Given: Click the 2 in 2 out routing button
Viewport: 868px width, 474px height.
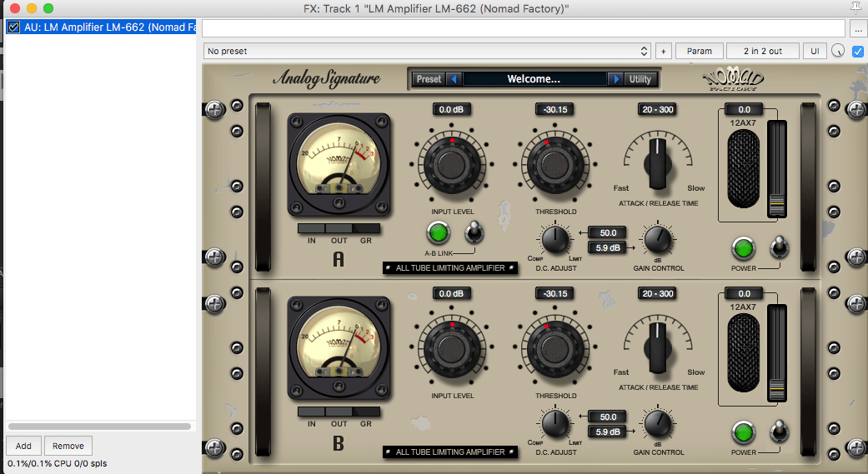Looking at the screenshot, I should pyautogui.click(x=762, y=51).
